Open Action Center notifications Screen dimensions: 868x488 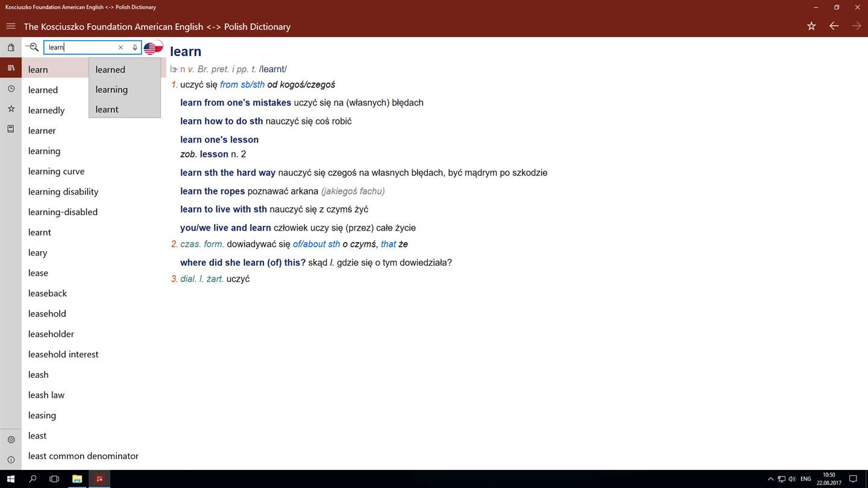click(x=853, y=479)
